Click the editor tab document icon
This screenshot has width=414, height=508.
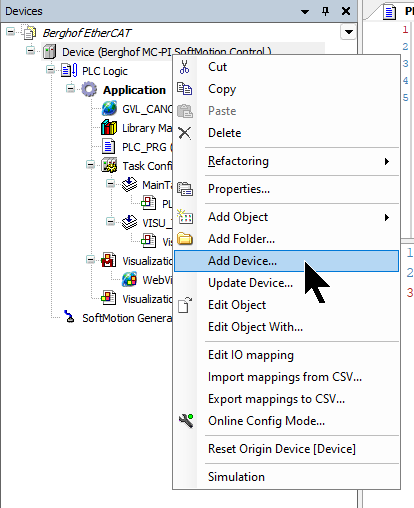[x=389, y=12]
